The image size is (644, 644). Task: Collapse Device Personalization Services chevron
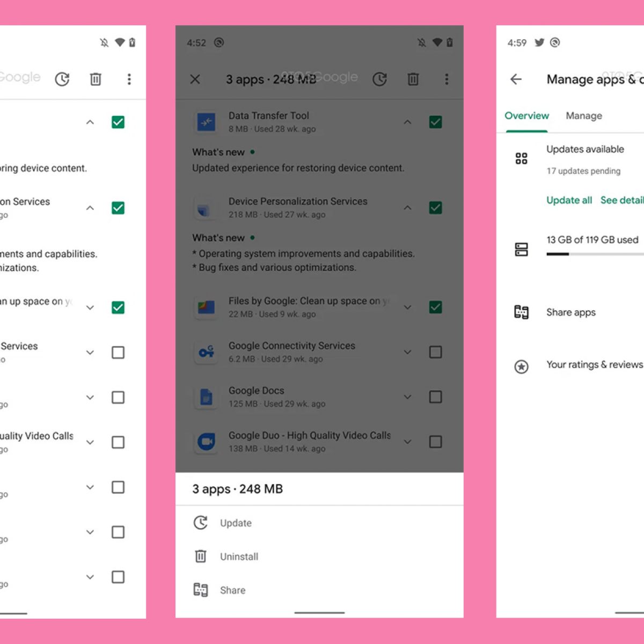coord(408,208)
